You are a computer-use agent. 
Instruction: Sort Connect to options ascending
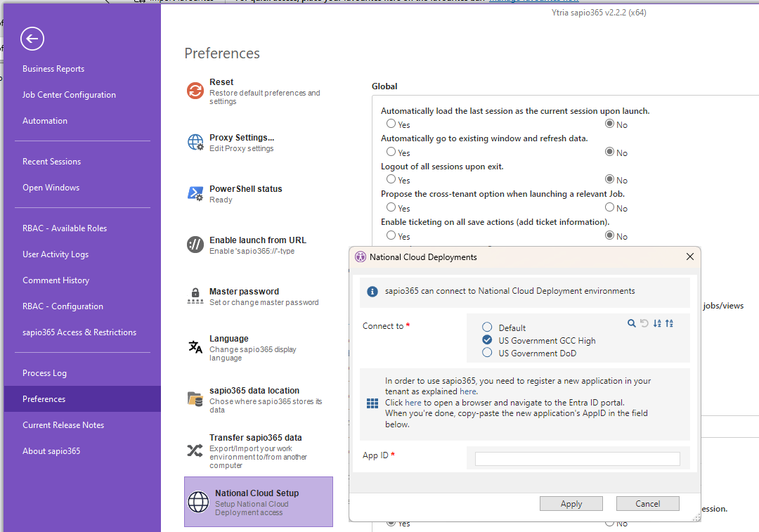[x=657, y=323]
